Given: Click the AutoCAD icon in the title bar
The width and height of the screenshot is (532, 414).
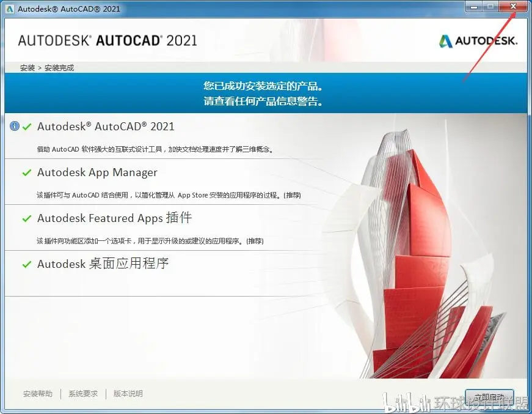Looking at the screenshot, I should click(x=10, y=9).
